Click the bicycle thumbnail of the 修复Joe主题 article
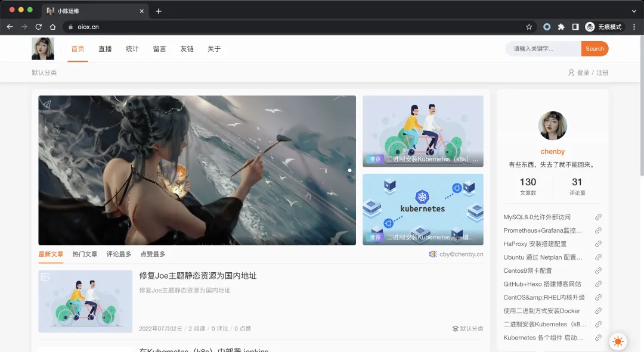The height and width of the screenshot is (352, 644). coord(85,301)
